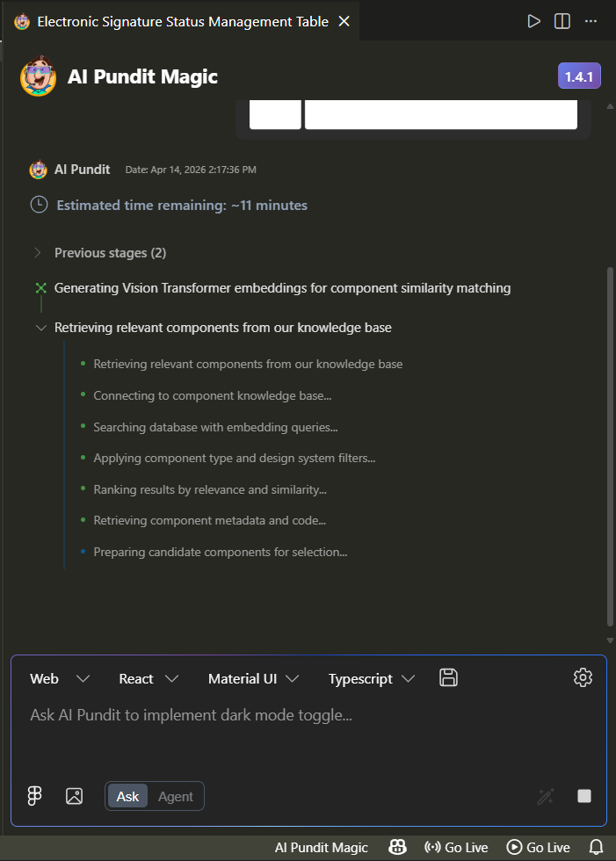Open notifications bell in status bar
616x861 pixels.
pos(597,847)
